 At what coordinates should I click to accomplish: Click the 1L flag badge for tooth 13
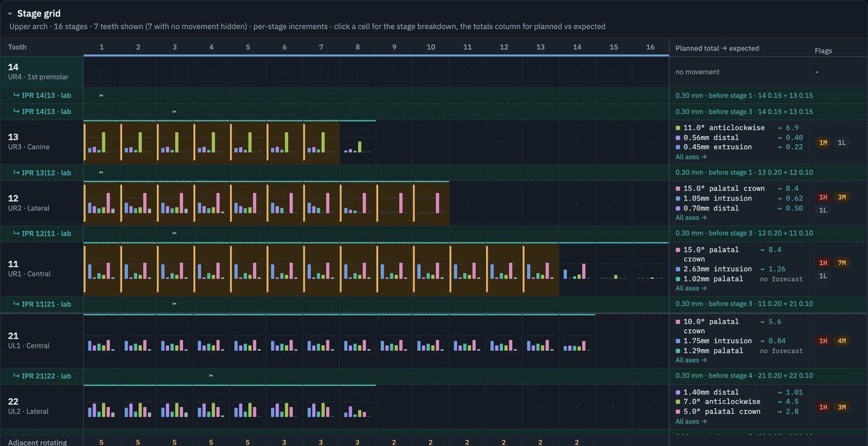pos(841,143)
